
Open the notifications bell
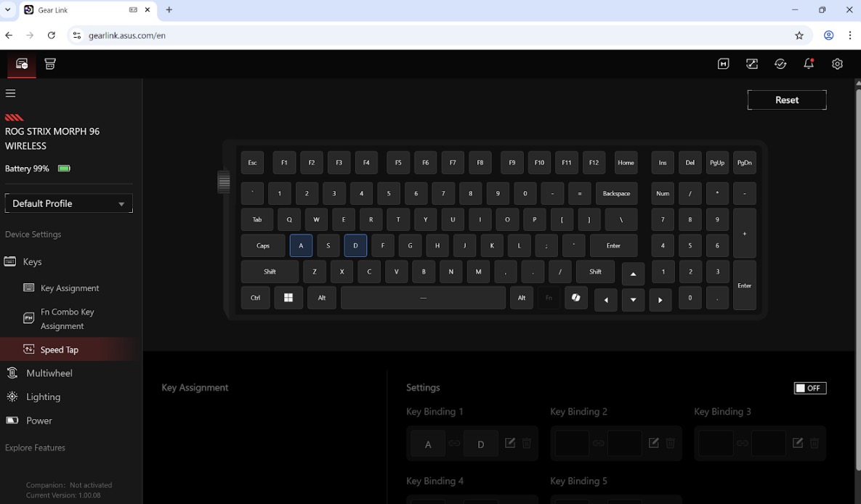[809, 64]
